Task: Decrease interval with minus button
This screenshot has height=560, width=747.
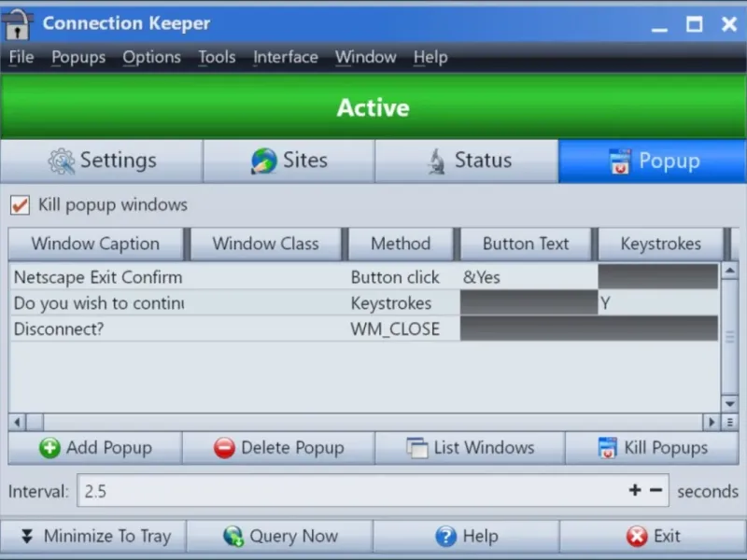Action: coord(656,490)
